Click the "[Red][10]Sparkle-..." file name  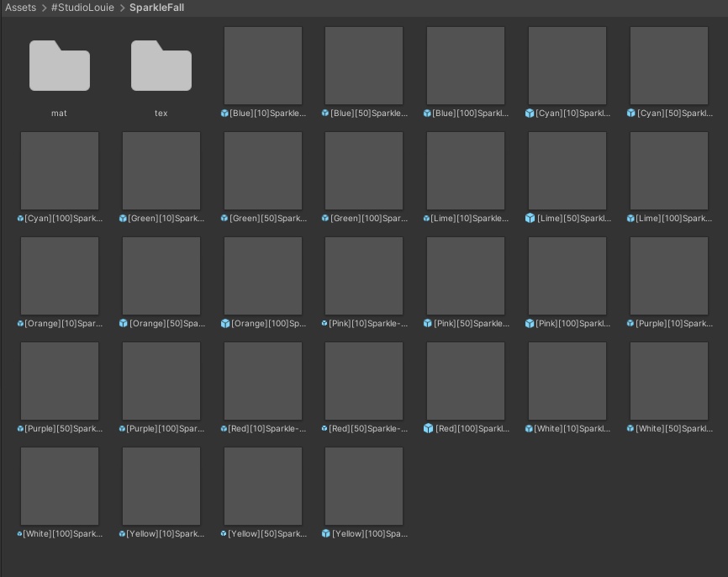point(267,429)
